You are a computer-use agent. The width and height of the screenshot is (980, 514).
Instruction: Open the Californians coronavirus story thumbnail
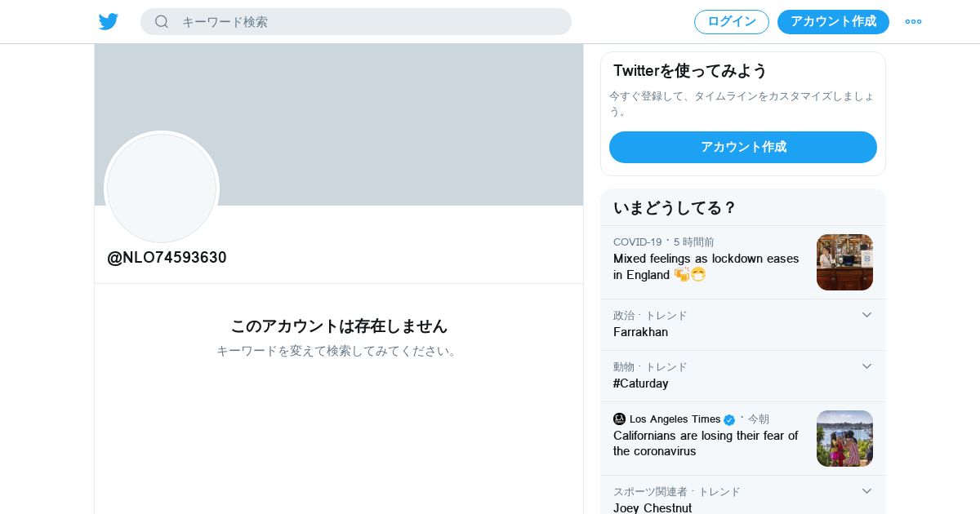pos(844,438)
